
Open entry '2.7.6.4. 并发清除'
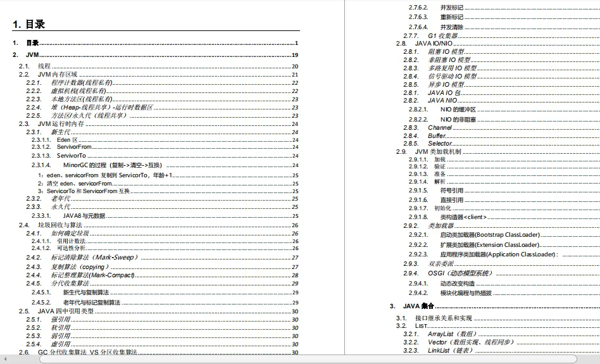coord(504,27)
